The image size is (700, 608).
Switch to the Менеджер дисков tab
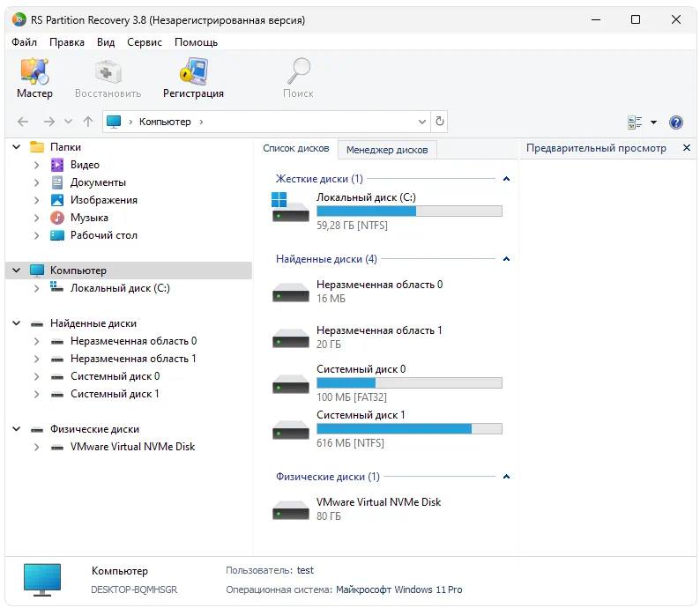click(387, 150)
